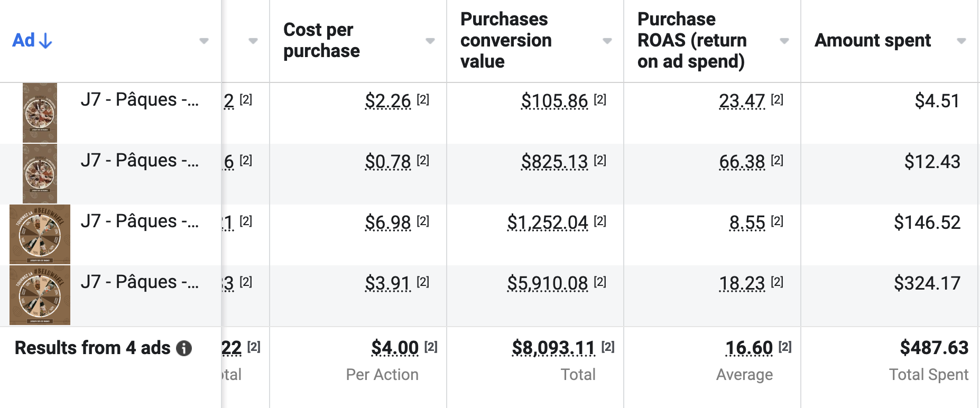Viewport: 980px width, 408px height.
Task: Click the Amount spent column header
Action: click(873, 41)
